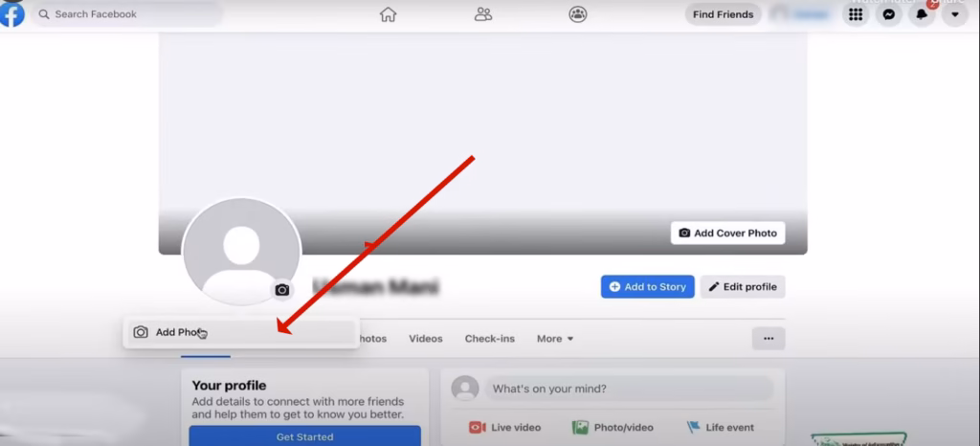Screen dimensions: 980x446
Task: Expand the Account dropdown arrow
Action: click(955, 14)
